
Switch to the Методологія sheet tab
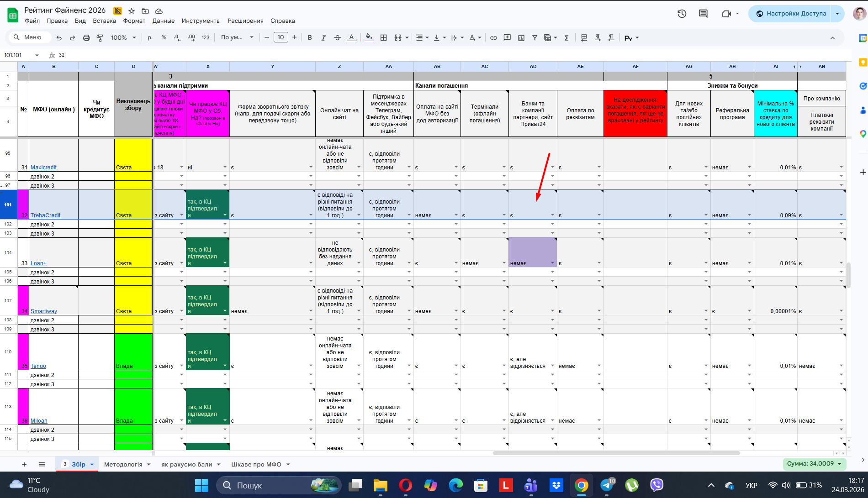pos(123,464)
